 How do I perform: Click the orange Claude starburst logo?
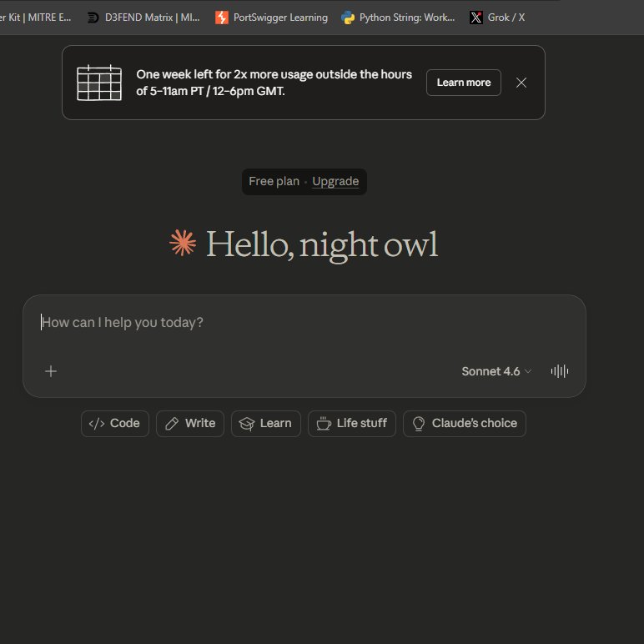click(183, 242)
